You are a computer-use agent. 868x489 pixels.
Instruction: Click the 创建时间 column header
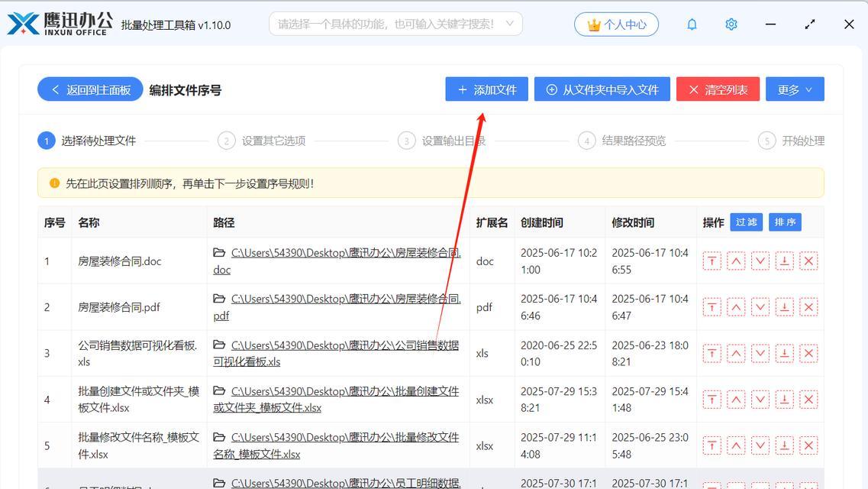click(x=541, y=222)
